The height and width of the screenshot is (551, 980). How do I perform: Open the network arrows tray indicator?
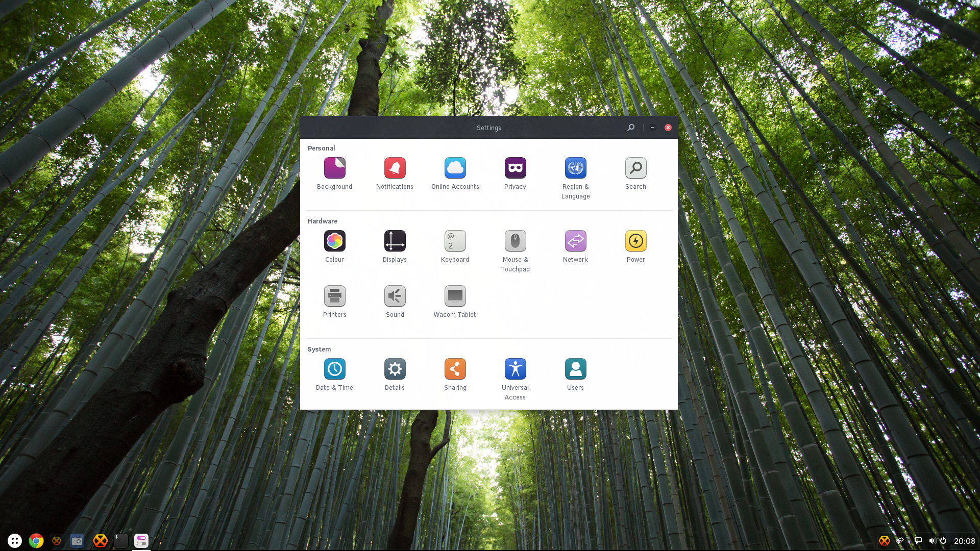(x=901, y=541)
